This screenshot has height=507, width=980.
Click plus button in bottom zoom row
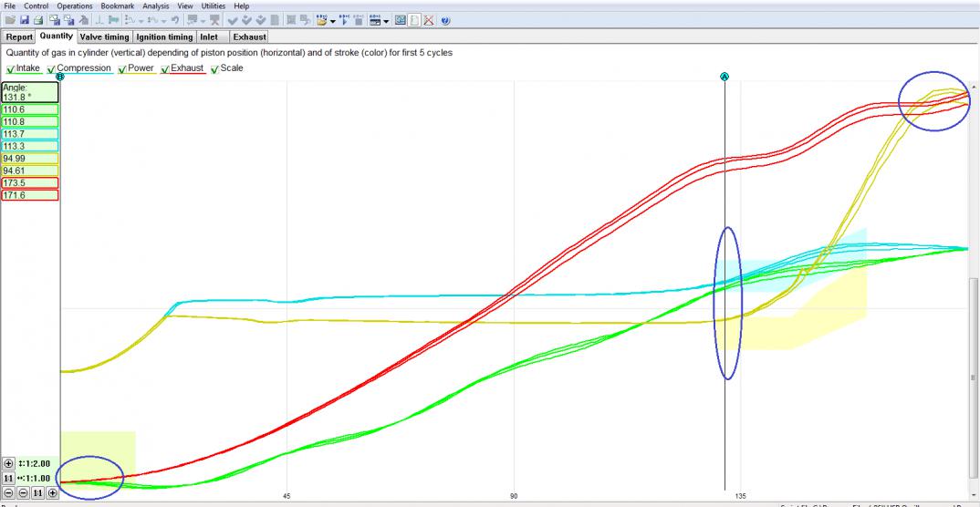pos(52,493)
